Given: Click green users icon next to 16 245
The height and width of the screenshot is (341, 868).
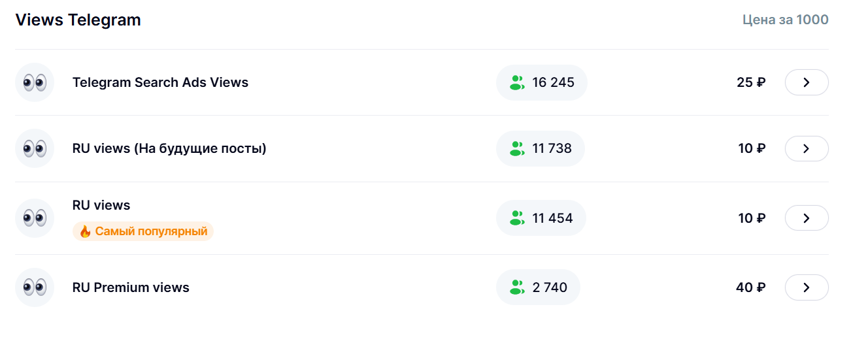Looking at the screenshot, I should point(517,82).
